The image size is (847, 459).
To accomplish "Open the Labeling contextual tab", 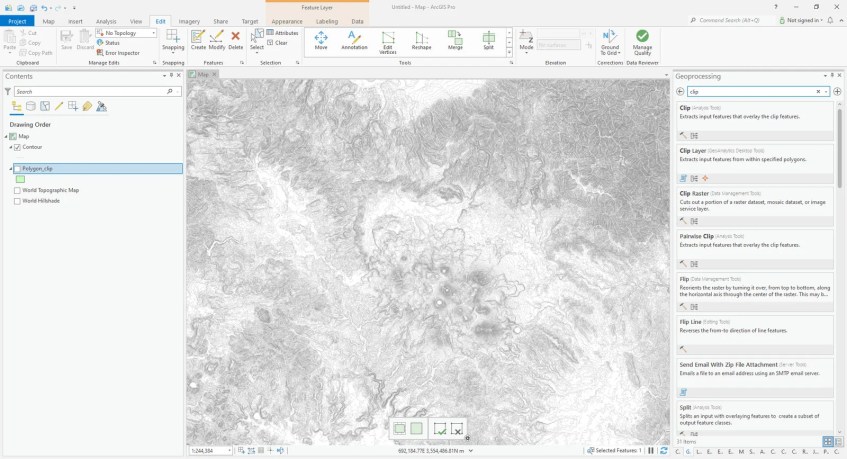I will pyautogui.click(x=327, y=21).
